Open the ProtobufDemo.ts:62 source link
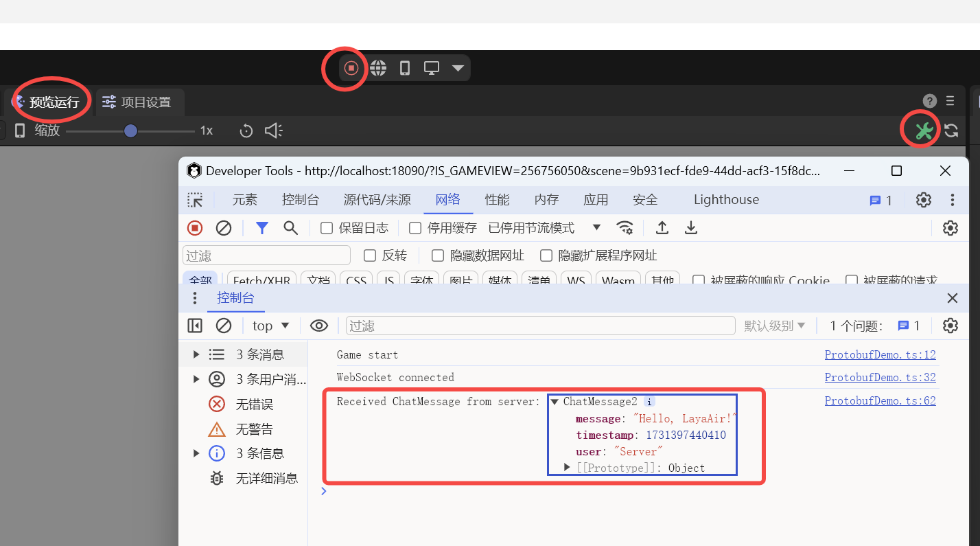 (880, 400)
